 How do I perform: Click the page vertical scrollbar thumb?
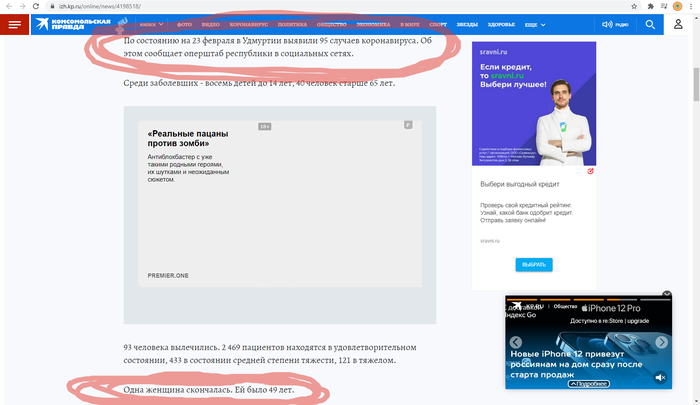pos(696,85)
